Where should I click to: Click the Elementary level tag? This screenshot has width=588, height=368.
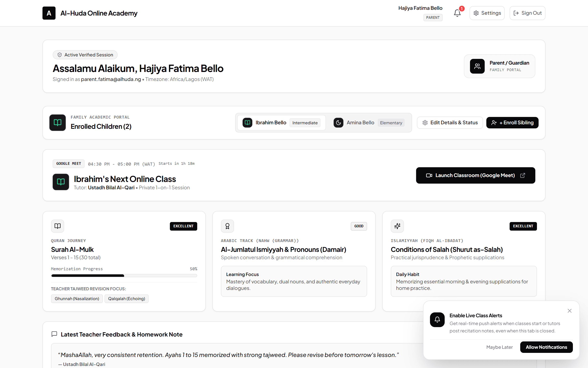(x=391, y=123)
